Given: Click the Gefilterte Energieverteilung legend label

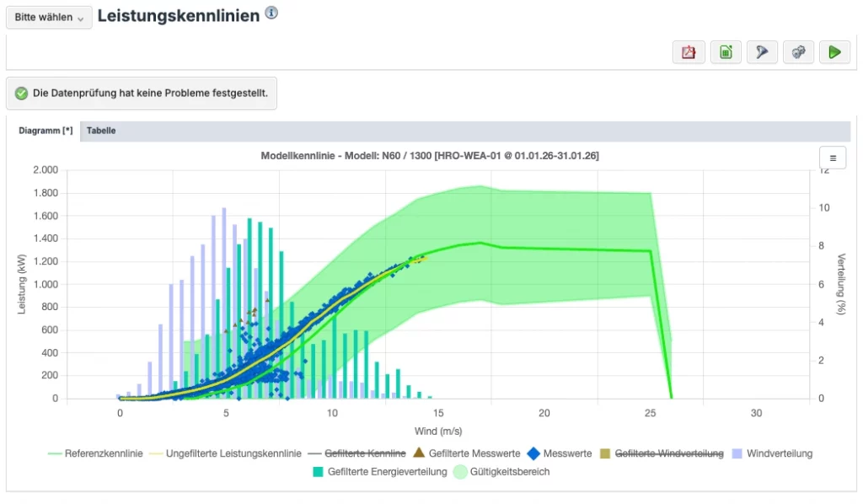Looking at the screenshot, I should coord(388,472).
